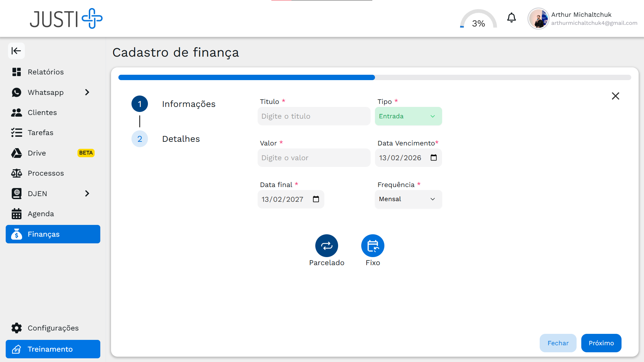644x362 pixels.
Task: Collapse the sidebar with arrow icon
Action: coord(16,51)
